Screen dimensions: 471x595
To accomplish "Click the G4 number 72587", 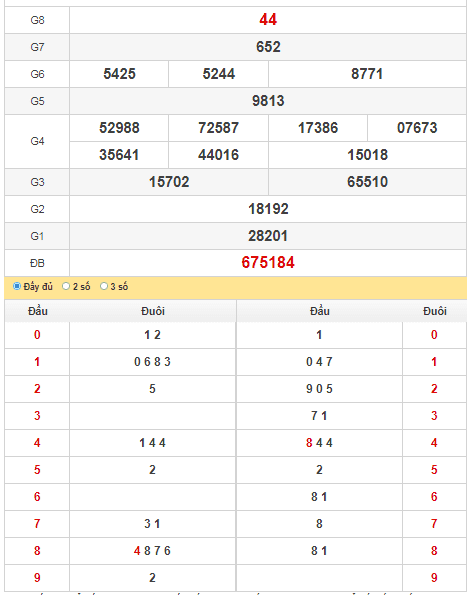I will tap(219, 128).
